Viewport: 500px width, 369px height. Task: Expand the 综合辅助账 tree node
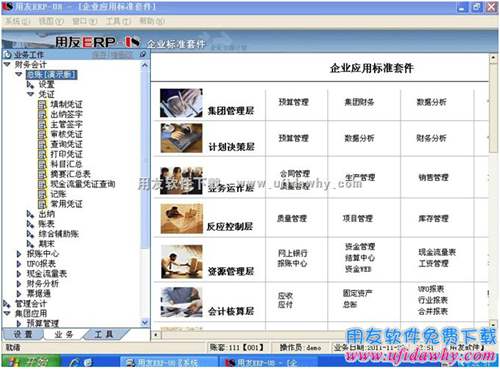(30, 234)
